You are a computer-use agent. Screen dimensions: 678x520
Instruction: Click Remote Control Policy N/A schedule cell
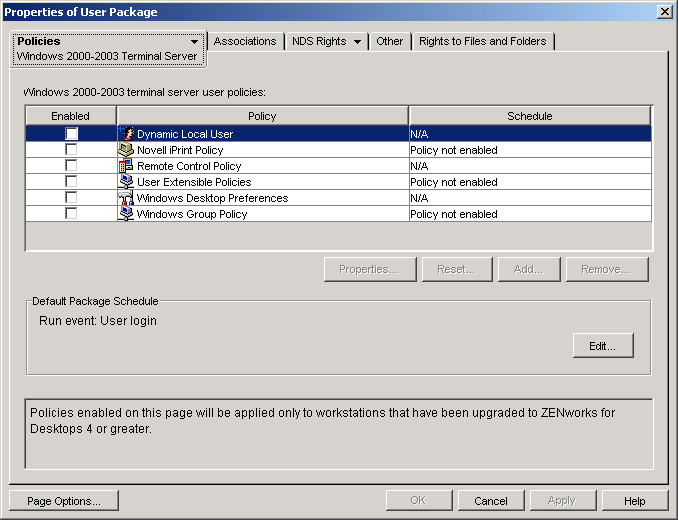pos(530,166)
